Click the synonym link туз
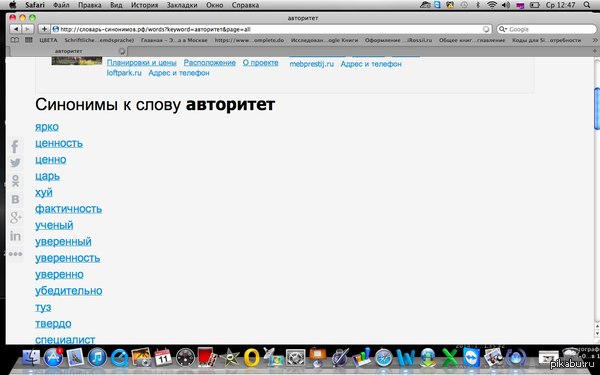This screenshot has width=600, height=375. coord(43,307)
